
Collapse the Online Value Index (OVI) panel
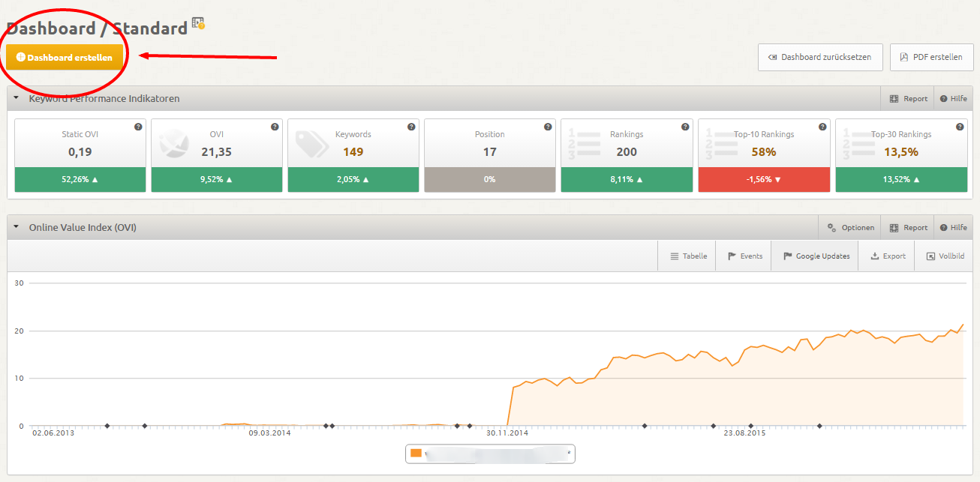click(17, 227)
